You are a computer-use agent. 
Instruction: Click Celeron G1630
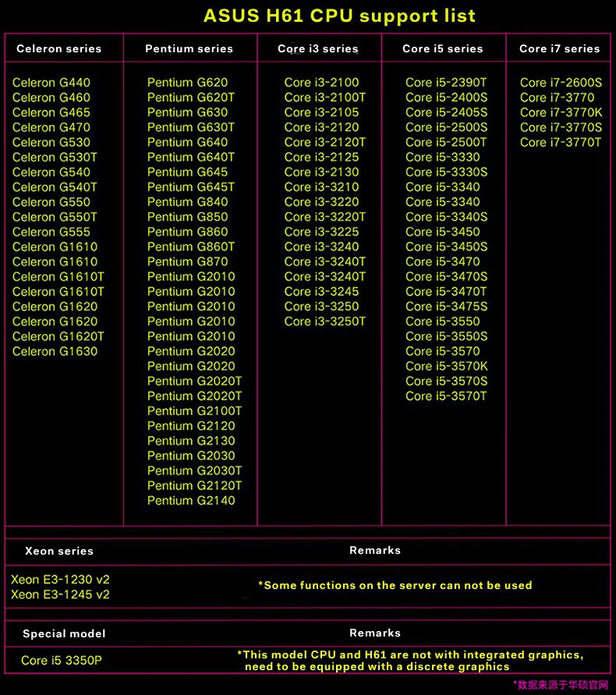point(55,351)
